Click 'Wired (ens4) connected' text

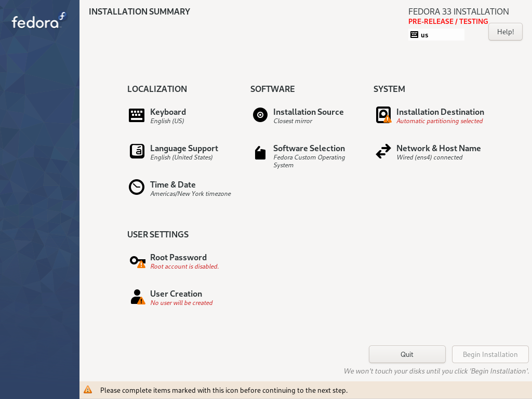(430, 157)
